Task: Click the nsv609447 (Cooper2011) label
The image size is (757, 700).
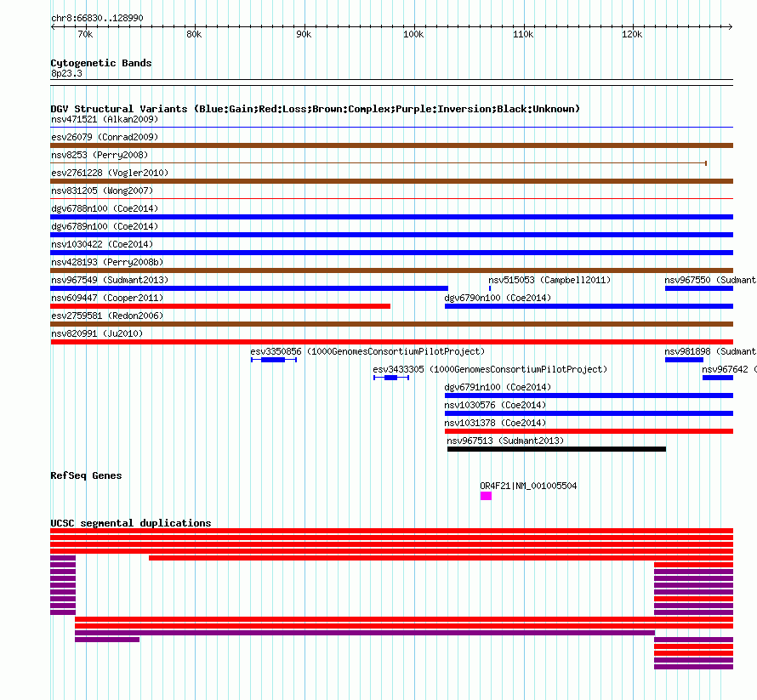Action: point(107,298)
